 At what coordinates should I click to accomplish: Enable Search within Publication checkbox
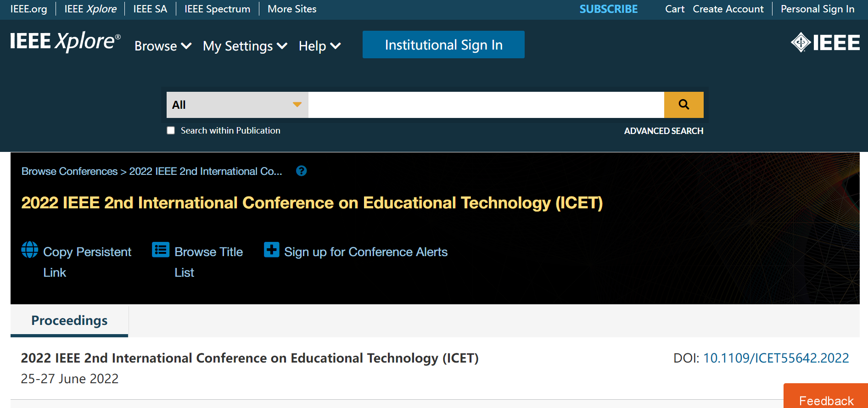pyautogui.click(x=171, y=130)
